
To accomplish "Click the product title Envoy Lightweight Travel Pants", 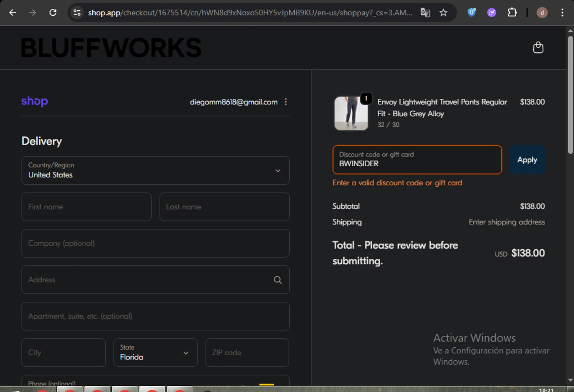I will [x=442, y=108].
